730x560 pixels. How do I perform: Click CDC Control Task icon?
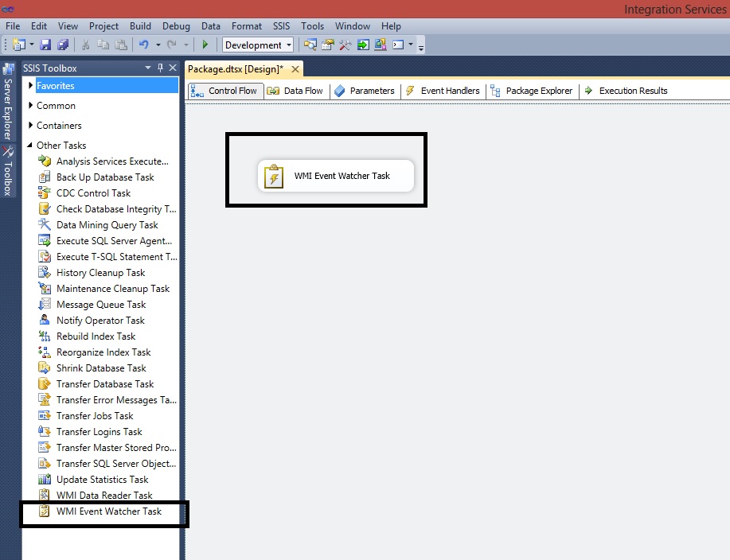point(45,193)
